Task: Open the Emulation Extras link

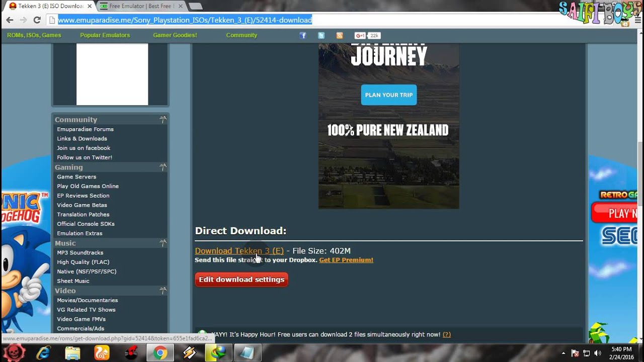Action: click(x=79, y=233)
